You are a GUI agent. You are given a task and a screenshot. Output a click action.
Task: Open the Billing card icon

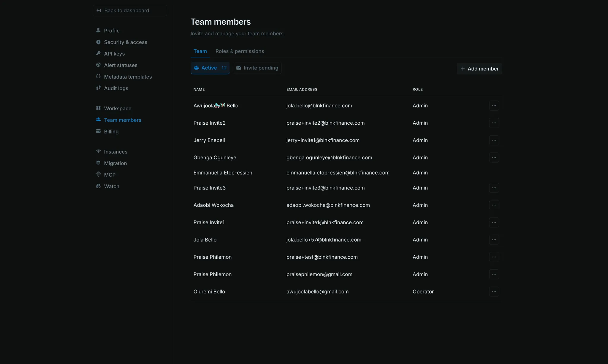click(x=98, y=131)
